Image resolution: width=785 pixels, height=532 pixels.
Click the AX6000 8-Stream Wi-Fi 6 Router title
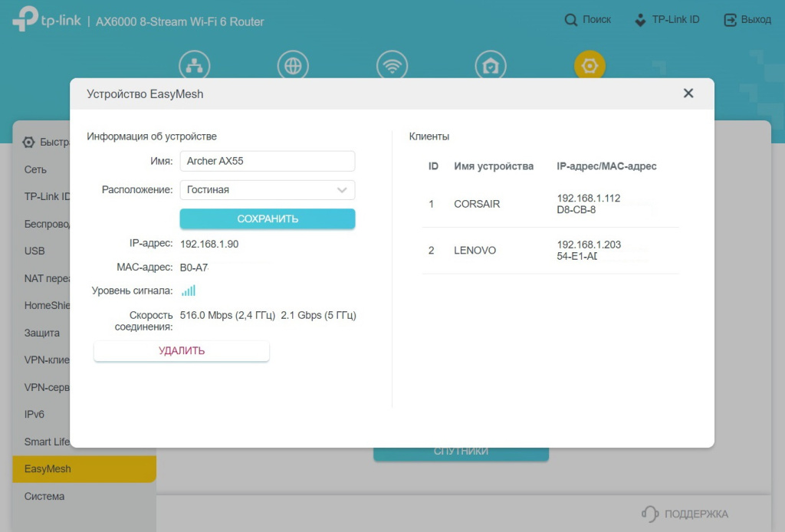(179, 21)
